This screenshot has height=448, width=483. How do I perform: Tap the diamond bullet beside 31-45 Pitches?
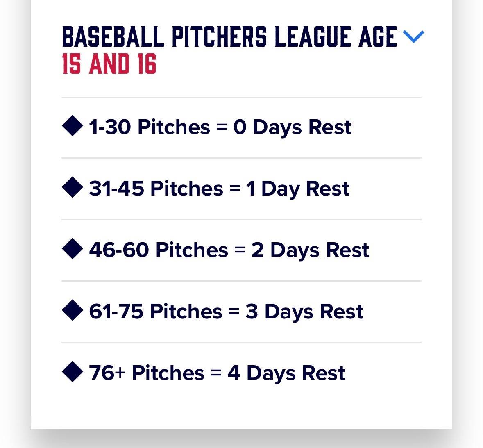coord(72,187)
